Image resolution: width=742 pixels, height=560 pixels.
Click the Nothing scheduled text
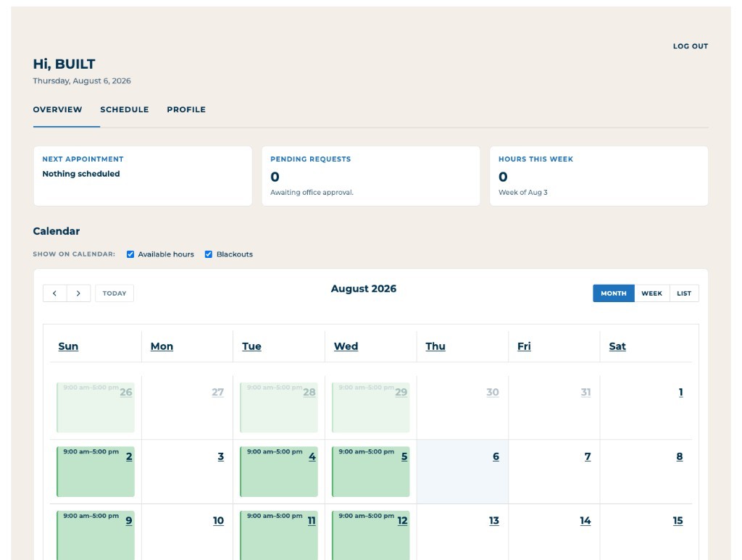[81, 174]
